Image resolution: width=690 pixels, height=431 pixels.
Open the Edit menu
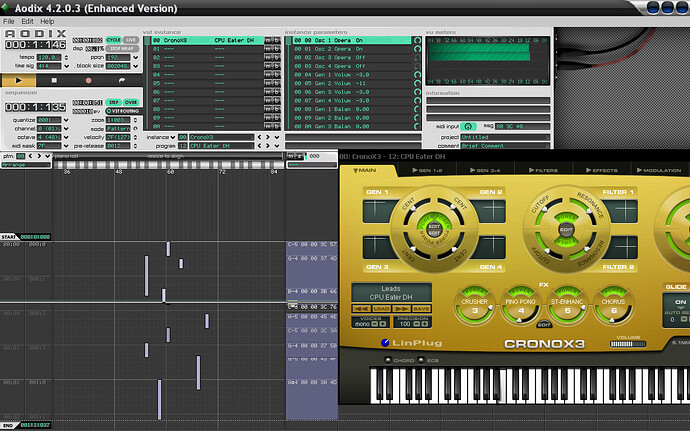(x=27, y=21)
